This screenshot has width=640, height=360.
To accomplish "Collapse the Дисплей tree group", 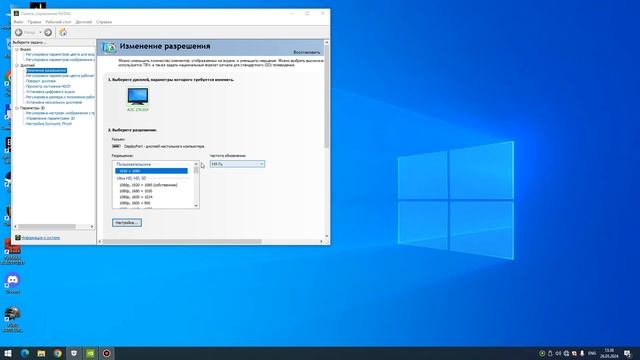I will point(17,65).
